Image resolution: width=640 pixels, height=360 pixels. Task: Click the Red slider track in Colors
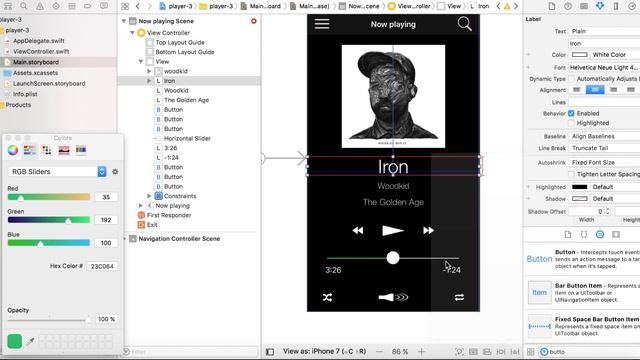(49, 197)
